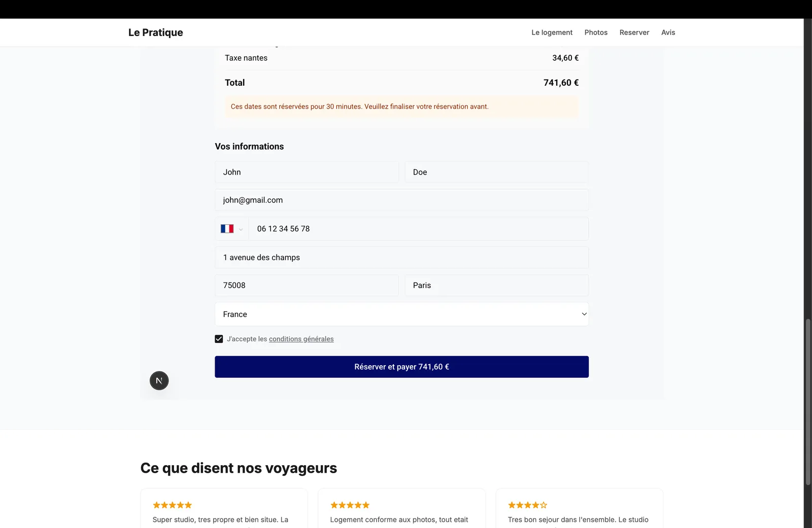Screen dimensions: 812x528
Task: Click the 741,60 € total amount
Action: (561, 83)
